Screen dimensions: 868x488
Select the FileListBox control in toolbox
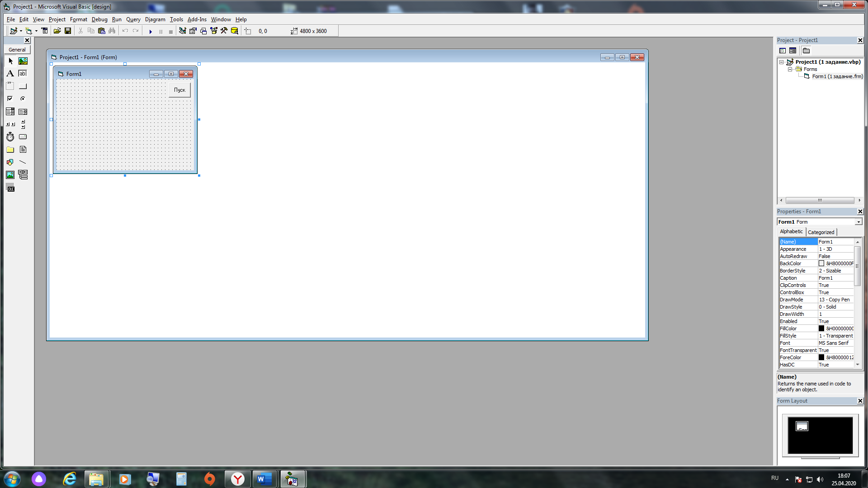(23, 150)
